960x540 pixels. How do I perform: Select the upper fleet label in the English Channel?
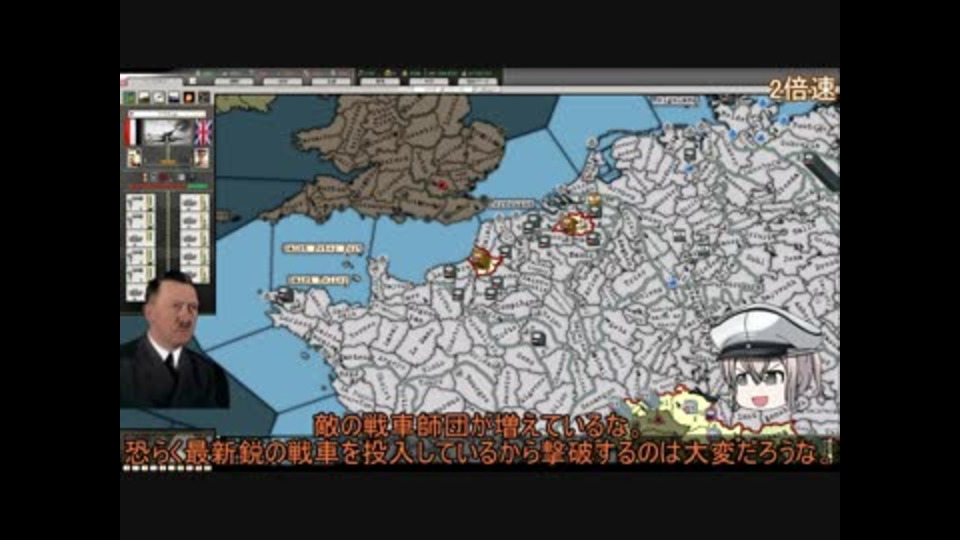[x=323, y=249]
